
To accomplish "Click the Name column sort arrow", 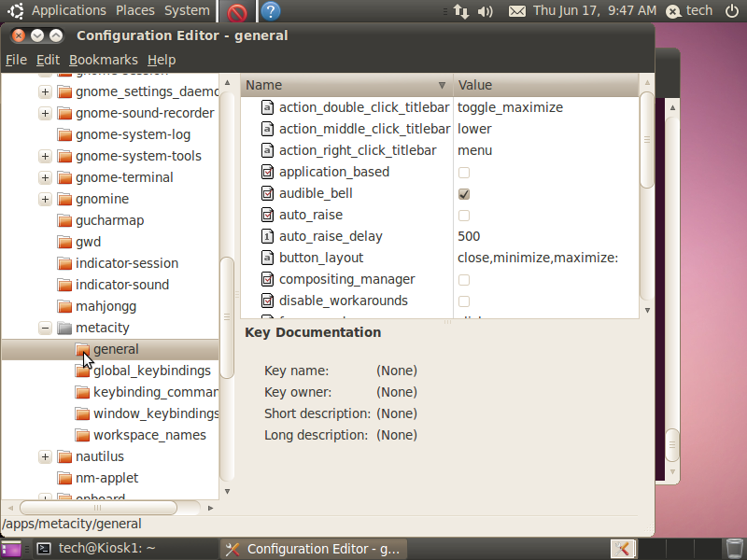I will (442, 85).
